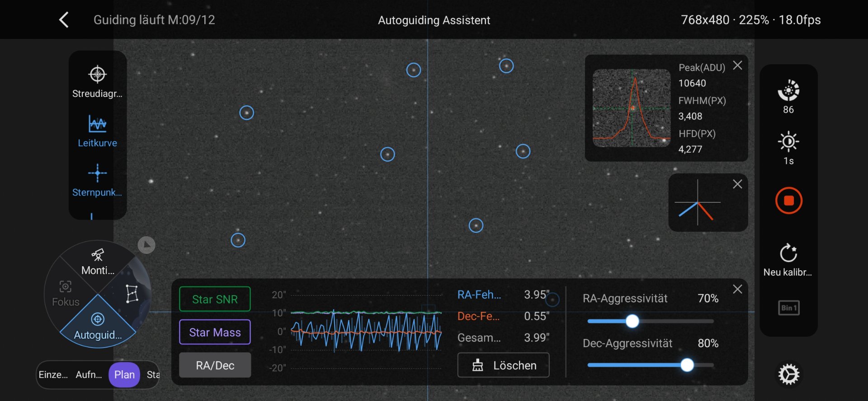
Task: Click the 3.95" RA error value
Action: point(537,295)
